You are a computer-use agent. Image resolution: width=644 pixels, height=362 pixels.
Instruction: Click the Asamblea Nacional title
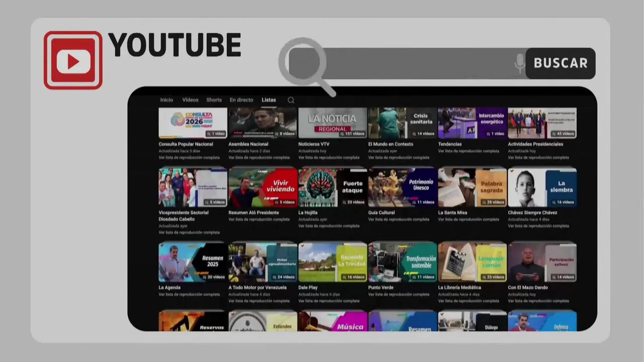tap(248, 144)
